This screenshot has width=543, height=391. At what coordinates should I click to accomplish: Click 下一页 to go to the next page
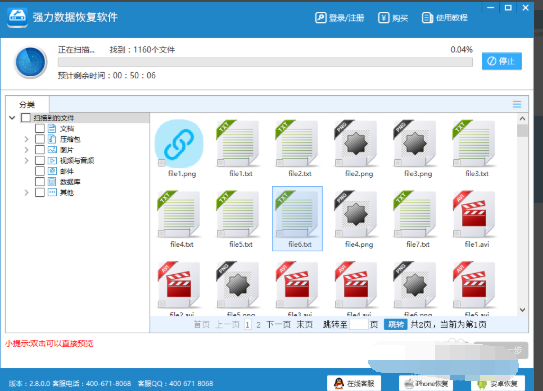(x=278, y=325)
